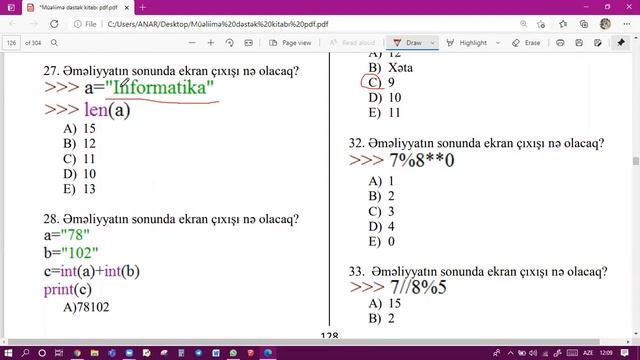
Task: Click the page number field showing 126
Action: point(11,43)
